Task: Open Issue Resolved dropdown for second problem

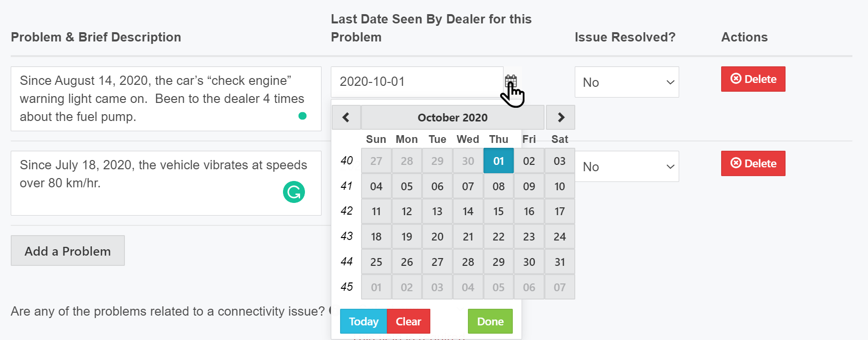Action: [626, 167]
